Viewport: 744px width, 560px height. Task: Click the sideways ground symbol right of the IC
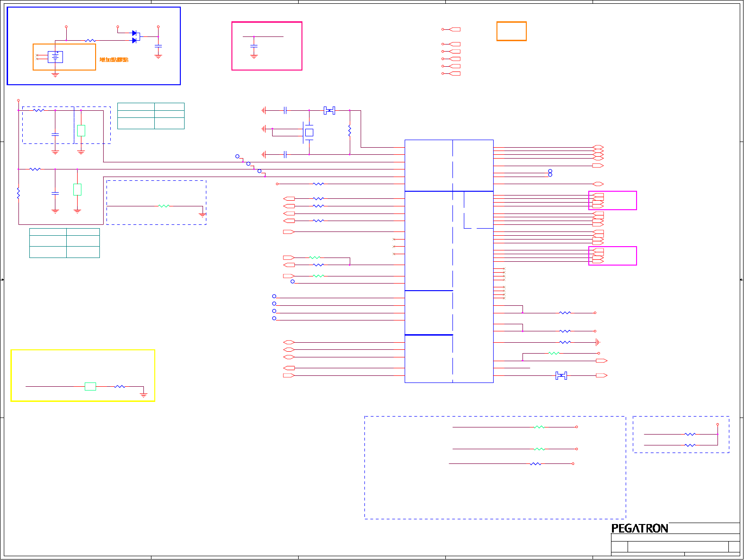[598, 342]
